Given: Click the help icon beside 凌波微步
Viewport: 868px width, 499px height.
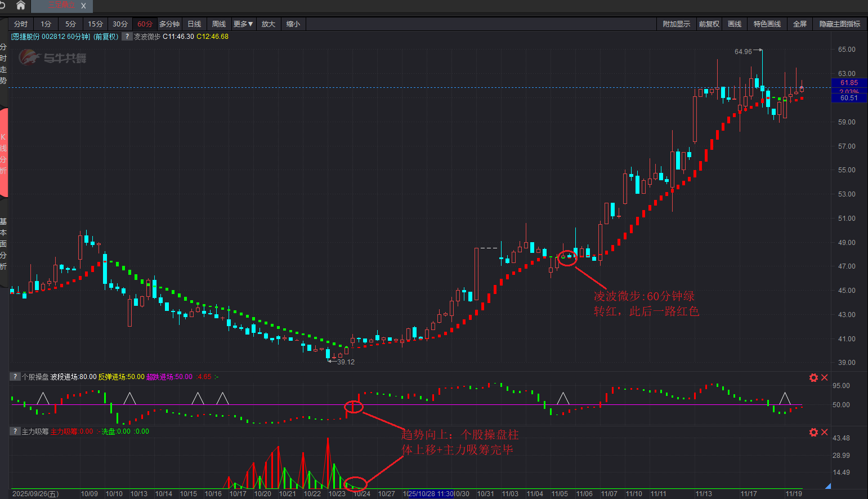Looking at the screenshot, I should [x=127, y=37].
